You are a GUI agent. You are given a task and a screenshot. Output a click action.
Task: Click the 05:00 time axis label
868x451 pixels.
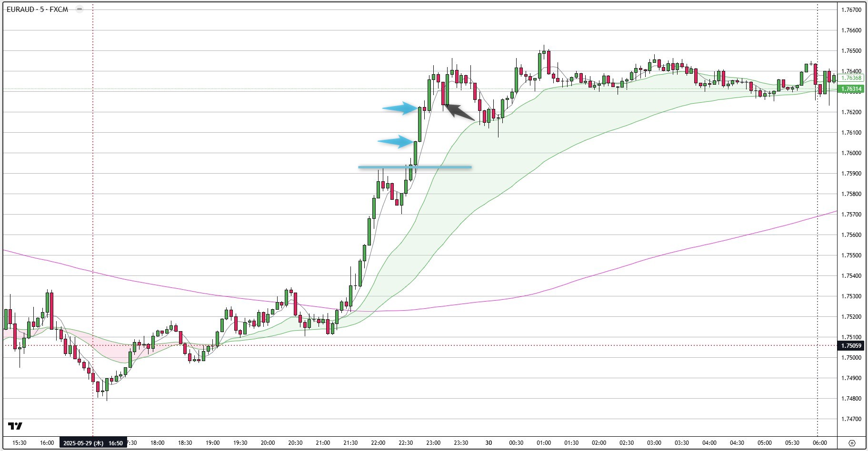pos(765,443)
